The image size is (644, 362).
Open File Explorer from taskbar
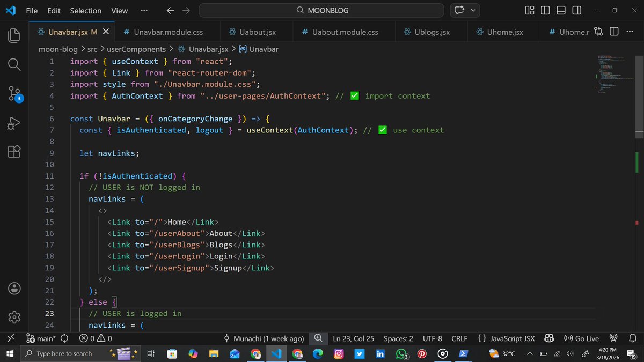(214, 354)
